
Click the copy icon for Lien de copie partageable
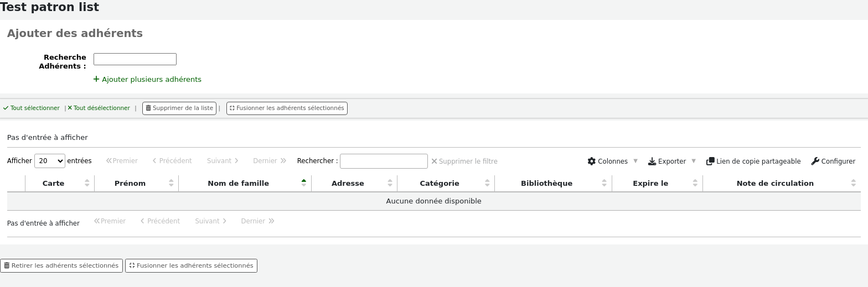710,161
